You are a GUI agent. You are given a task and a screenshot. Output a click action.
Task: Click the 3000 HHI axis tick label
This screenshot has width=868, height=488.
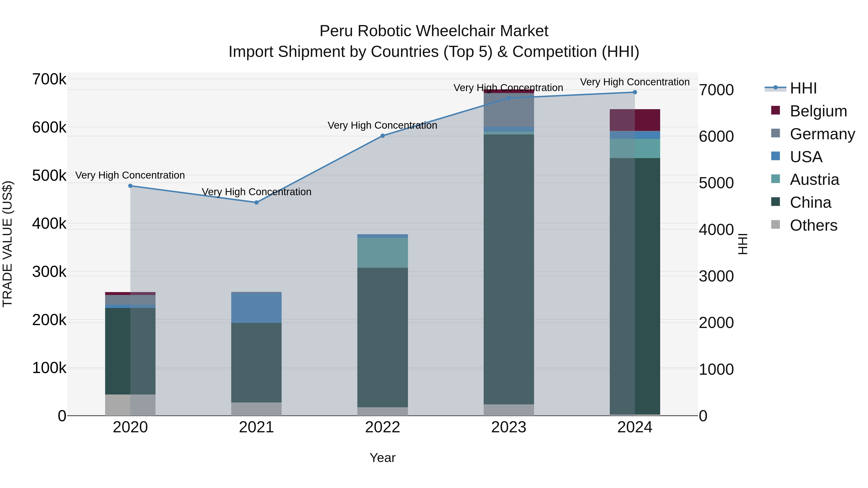click(x=716, y=276)
